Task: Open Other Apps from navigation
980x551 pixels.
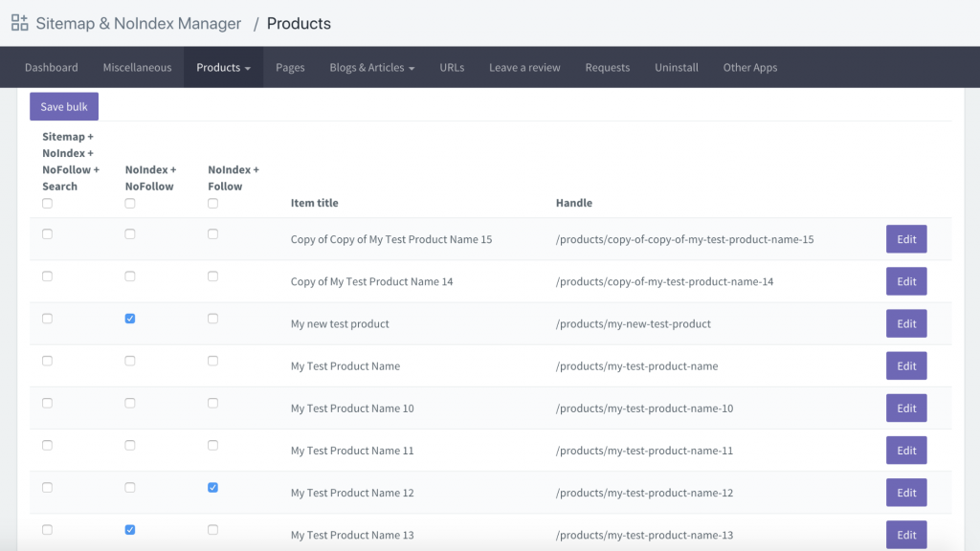Action: click(749, 68)
